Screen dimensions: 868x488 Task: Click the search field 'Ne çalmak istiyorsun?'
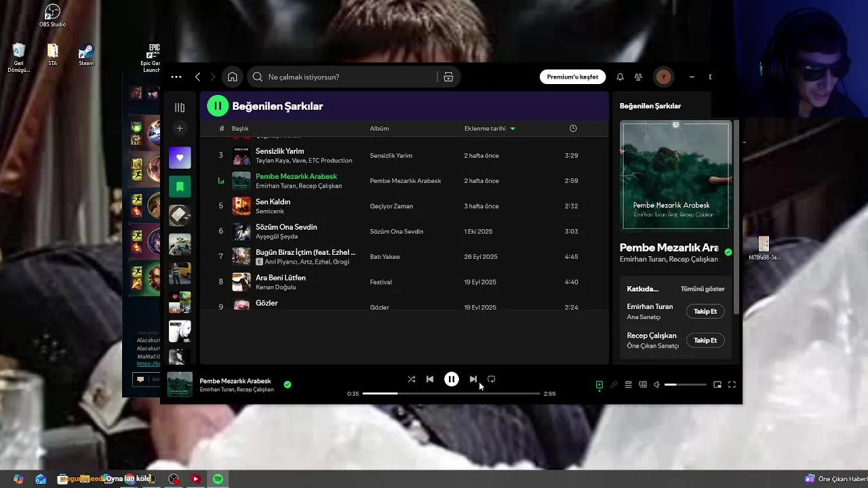tap(344, 77)
